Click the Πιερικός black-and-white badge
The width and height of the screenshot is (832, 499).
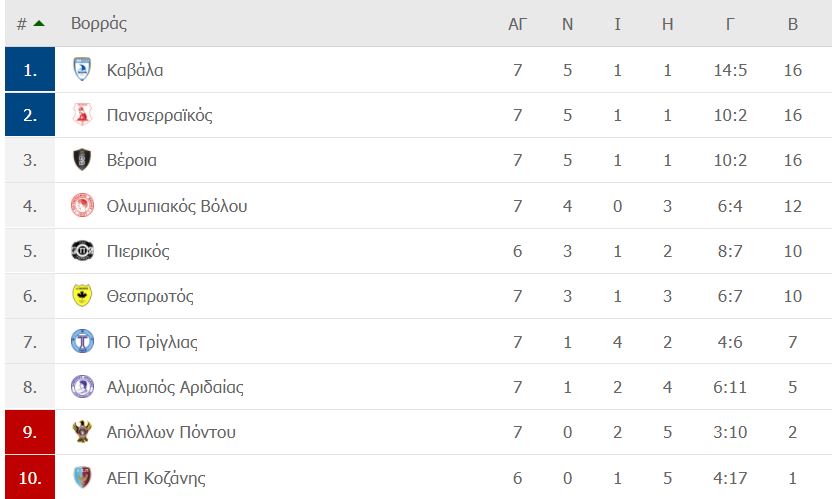(82, 251)
